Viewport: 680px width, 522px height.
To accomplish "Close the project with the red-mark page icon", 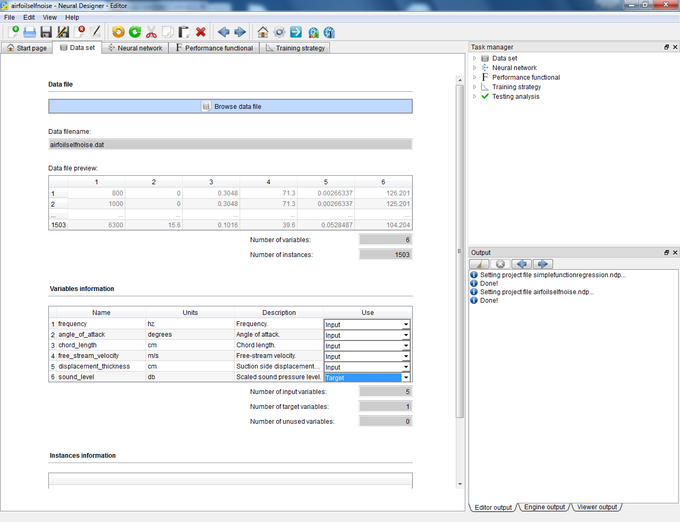I will pyautogui.click(x=80, y=32).
